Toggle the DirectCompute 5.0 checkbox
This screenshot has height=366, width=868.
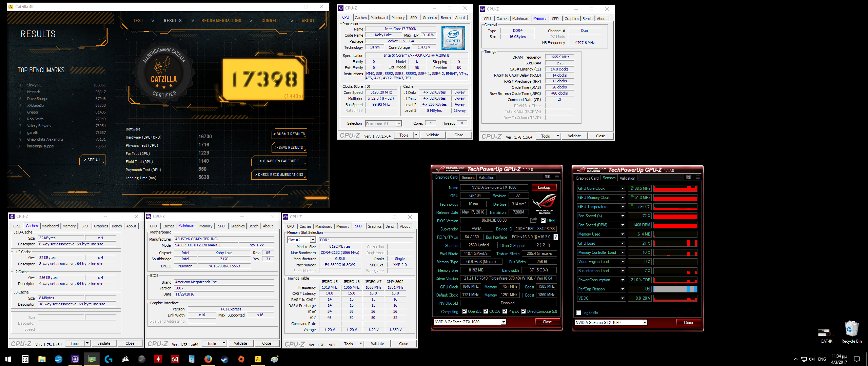coord(524,311)
